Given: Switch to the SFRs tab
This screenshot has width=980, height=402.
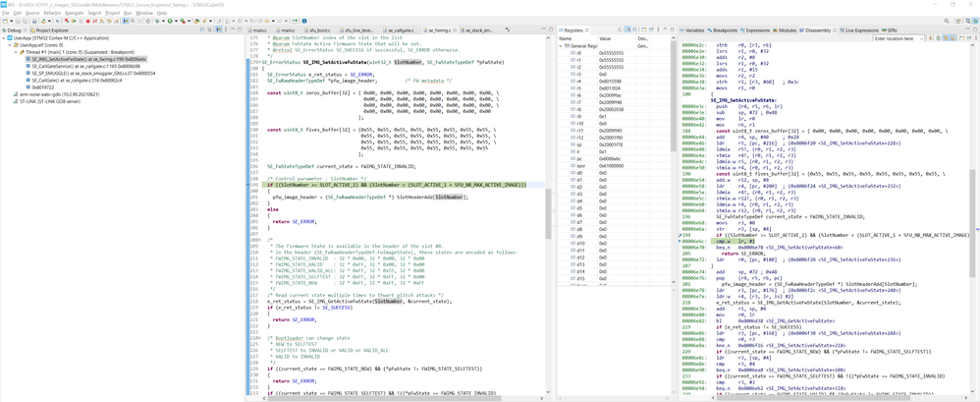Looking at the screenshot, I should 890,30.
